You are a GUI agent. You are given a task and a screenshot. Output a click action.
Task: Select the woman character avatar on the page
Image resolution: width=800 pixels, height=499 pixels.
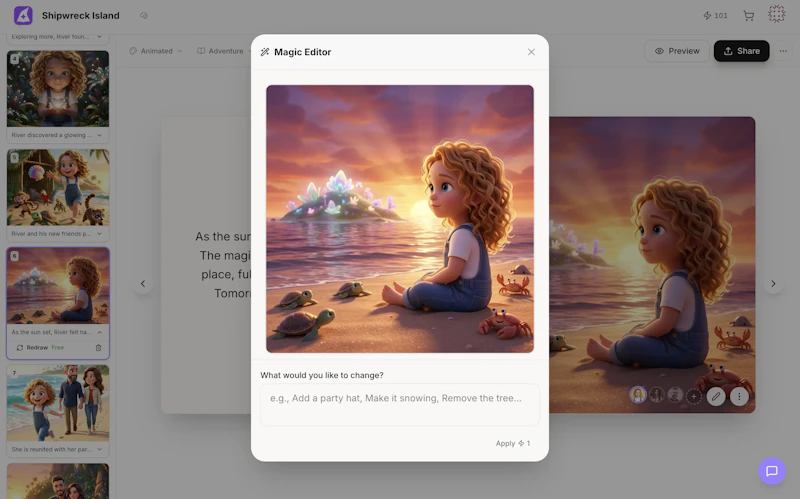657,395
